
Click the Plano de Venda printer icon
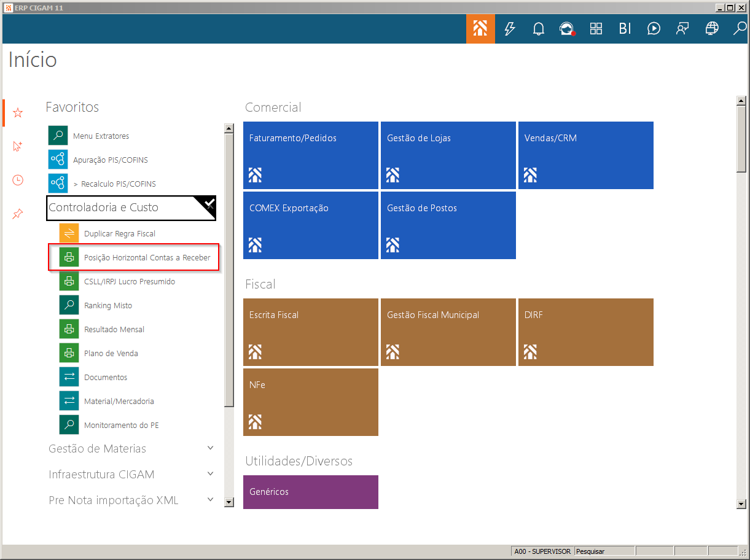(69, 353)
